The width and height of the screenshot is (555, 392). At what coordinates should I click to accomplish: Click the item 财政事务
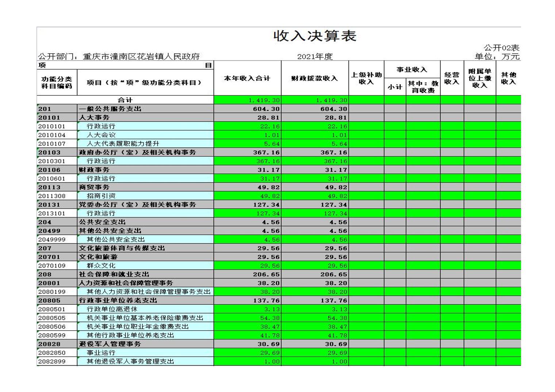94,170
